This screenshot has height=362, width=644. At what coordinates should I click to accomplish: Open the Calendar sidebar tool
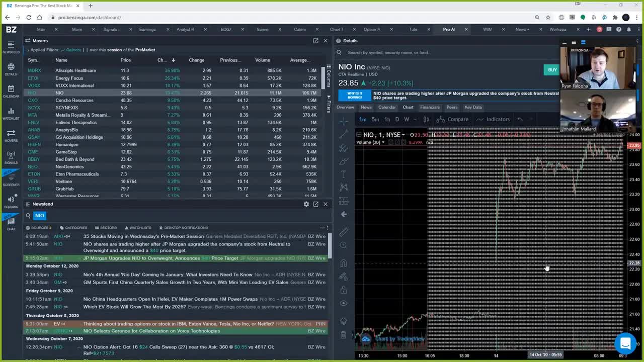(11, 91)
